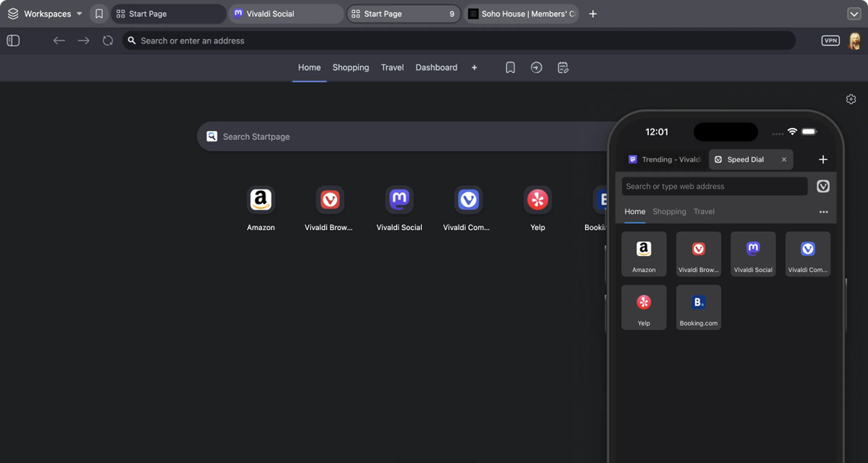Expand the tab list chevron at top right

pyautogui.click(x=854, y=14)
